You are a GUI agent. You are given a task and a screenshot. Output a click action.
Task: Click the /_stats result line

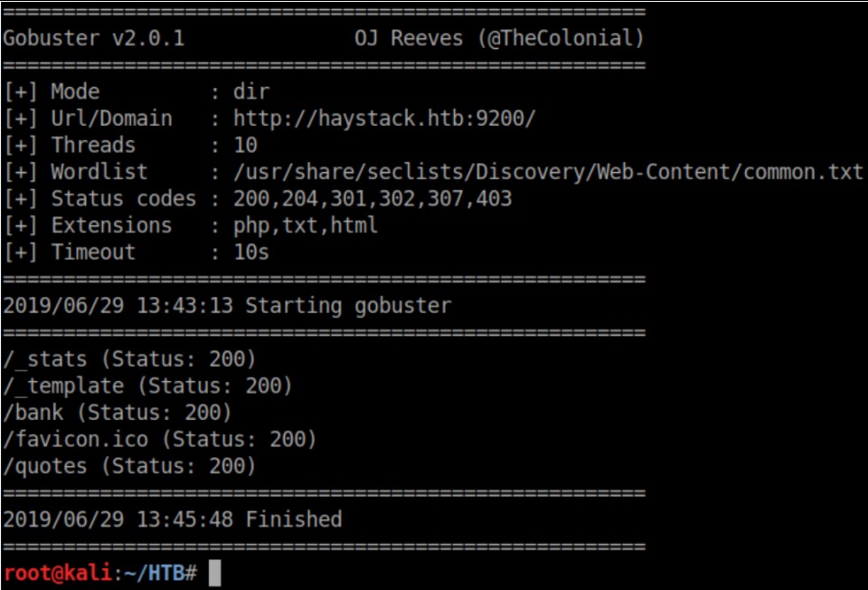pyautogui.click(x=129, y=359)
